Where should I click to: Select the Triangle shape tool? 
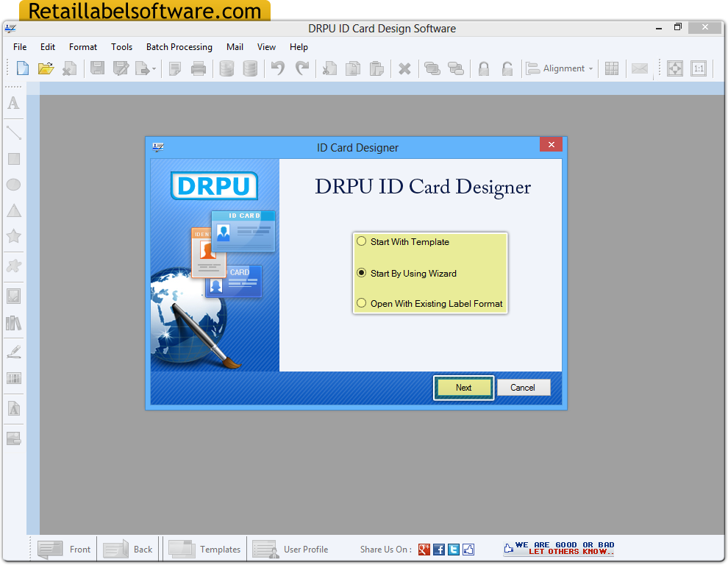click(x=14, y=210)
